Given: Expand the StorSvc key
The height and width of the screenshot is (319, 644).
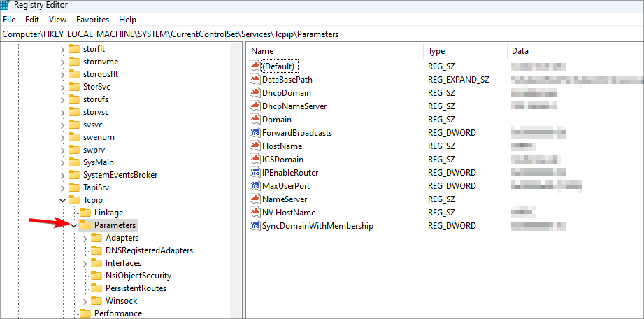Looking at the screenshot, I should point(63,87).
